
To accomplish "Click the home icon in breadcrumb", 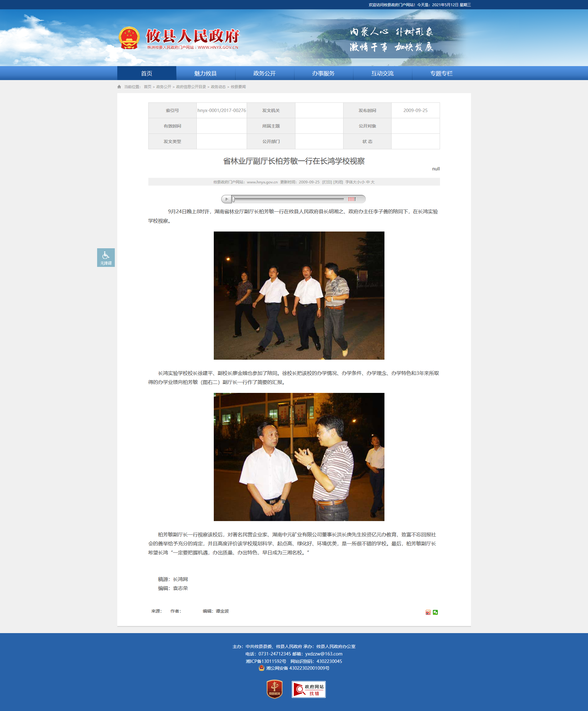I will (119, 87).
